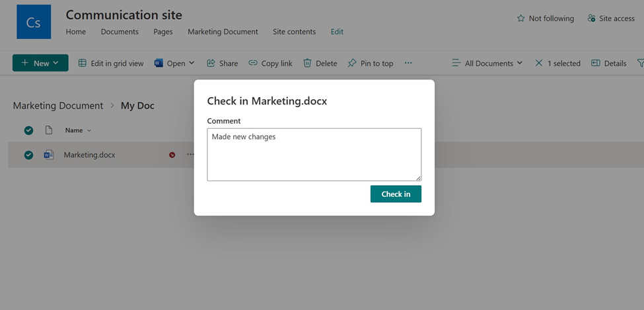Go to the Documents navigation tab
The image size is (644, 310).
click(120, 32)
